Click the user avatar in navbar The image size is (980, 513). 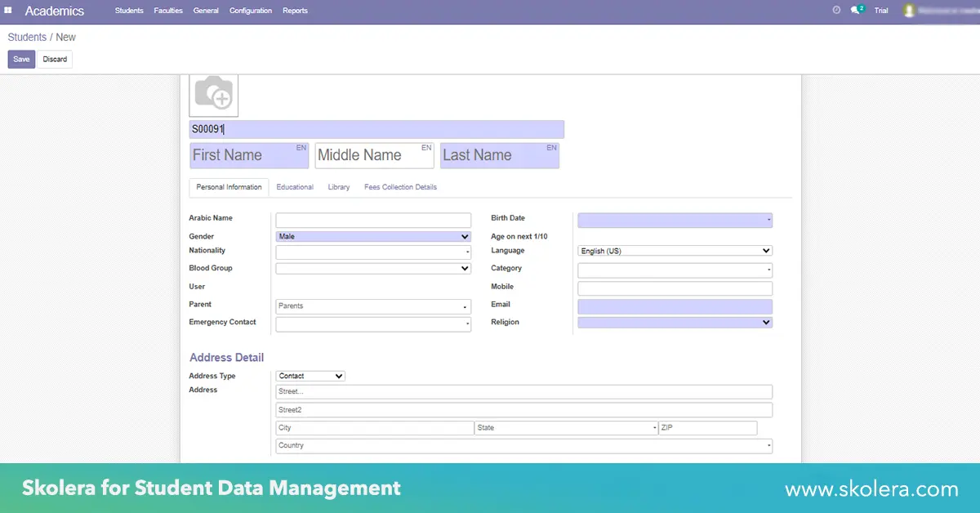pos(908,11)
